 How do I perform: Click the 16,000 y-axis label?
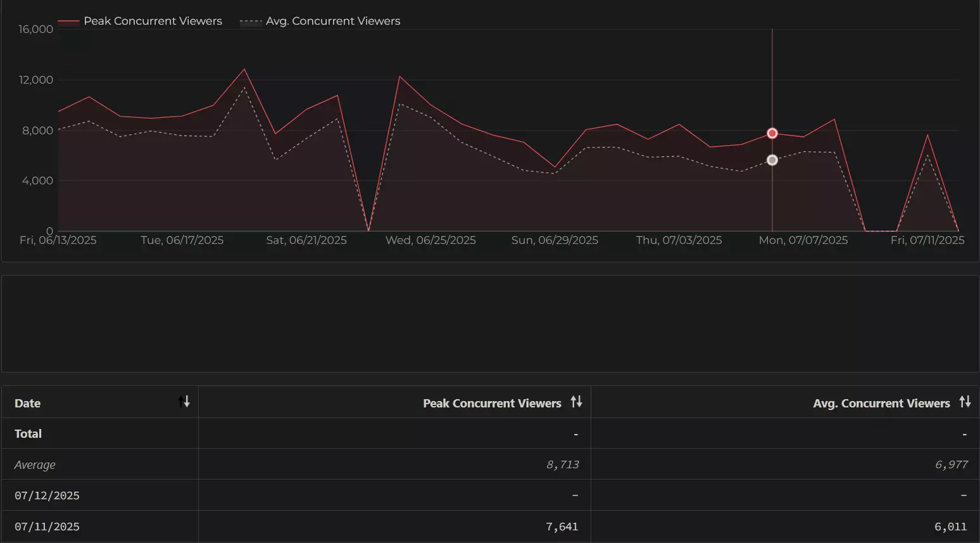pyautogui.click(x=36, y=29)
